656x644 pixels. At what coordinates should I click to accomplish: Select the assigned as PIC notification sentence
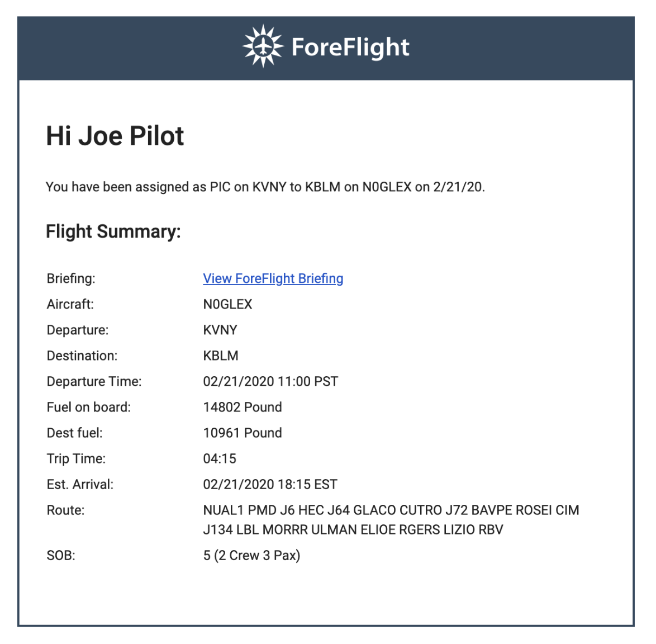click(x=265, y=187)
